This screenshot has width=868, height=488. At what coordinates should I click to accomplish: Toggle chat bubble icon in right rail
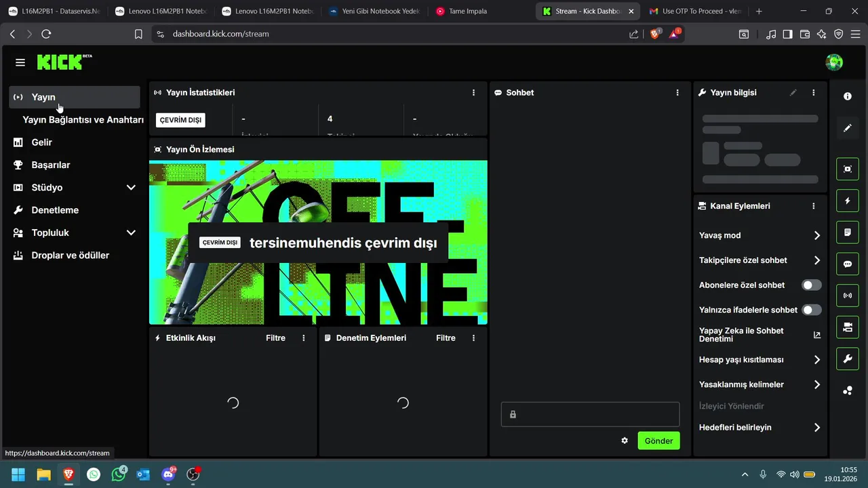point(848,264)
